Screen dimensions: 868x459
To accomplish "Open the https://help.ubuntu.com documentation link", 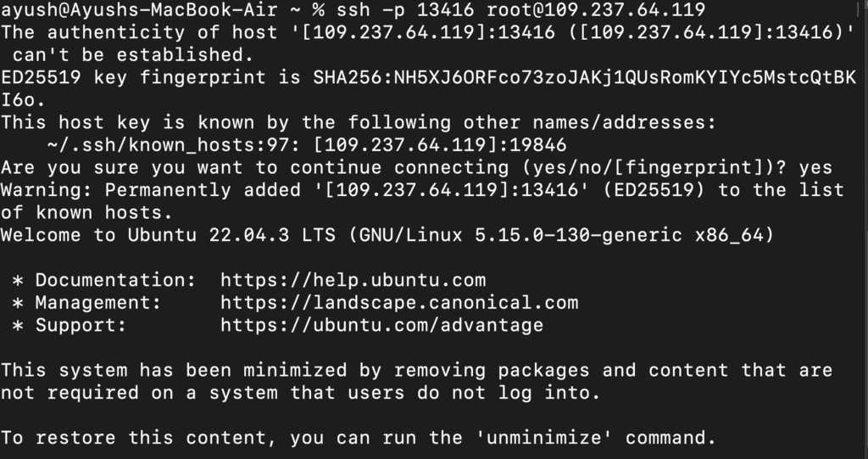I will 353,280.
